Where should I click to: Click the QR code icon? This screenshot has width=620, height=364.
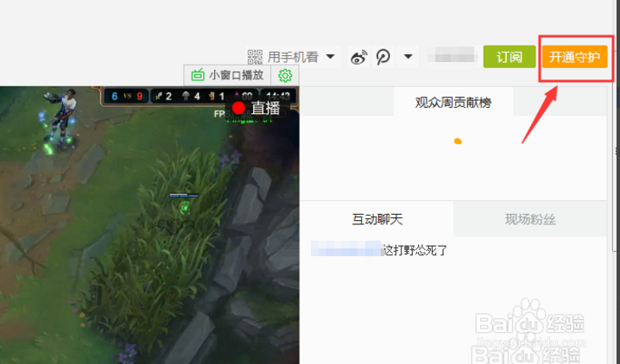[x=255, y=57]
